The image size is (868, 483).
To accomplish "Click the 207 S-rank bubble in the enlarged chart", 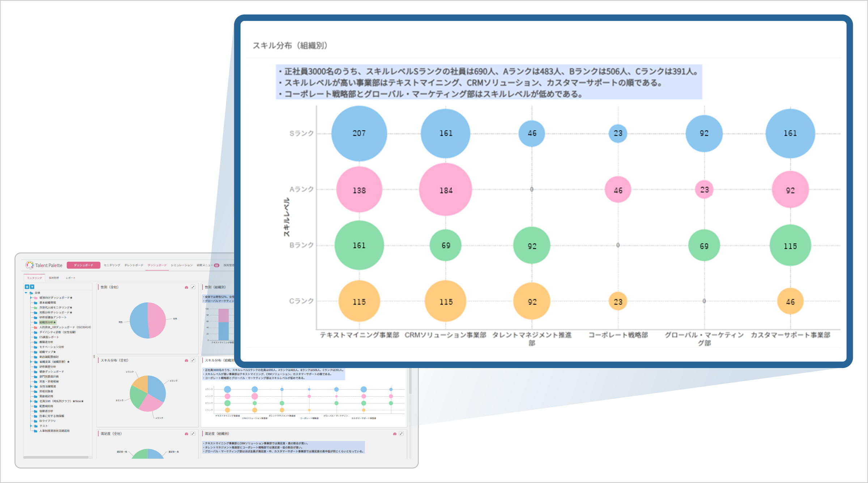I will tap(359, 133).
